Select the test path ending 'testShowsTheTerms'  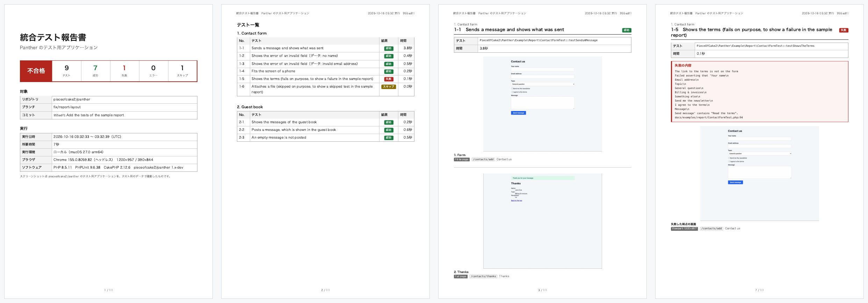(x=755, y=46)
